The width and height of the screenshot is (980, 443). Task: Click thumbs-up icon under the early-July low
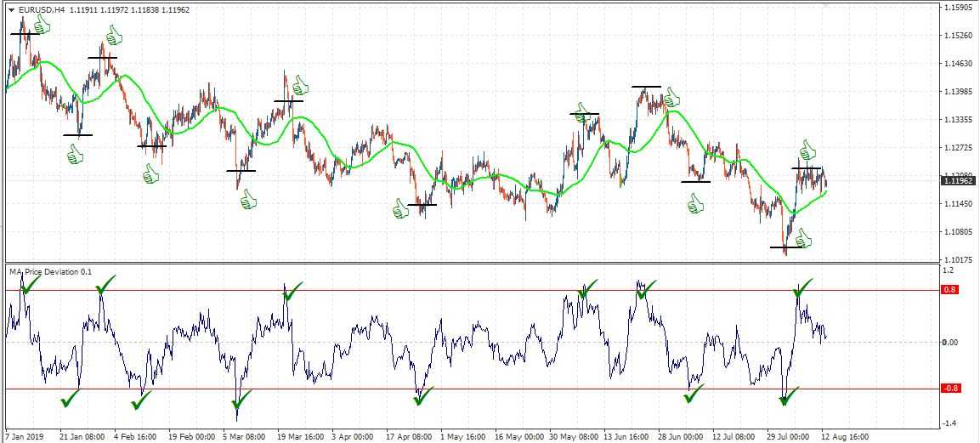pos(695,204)
